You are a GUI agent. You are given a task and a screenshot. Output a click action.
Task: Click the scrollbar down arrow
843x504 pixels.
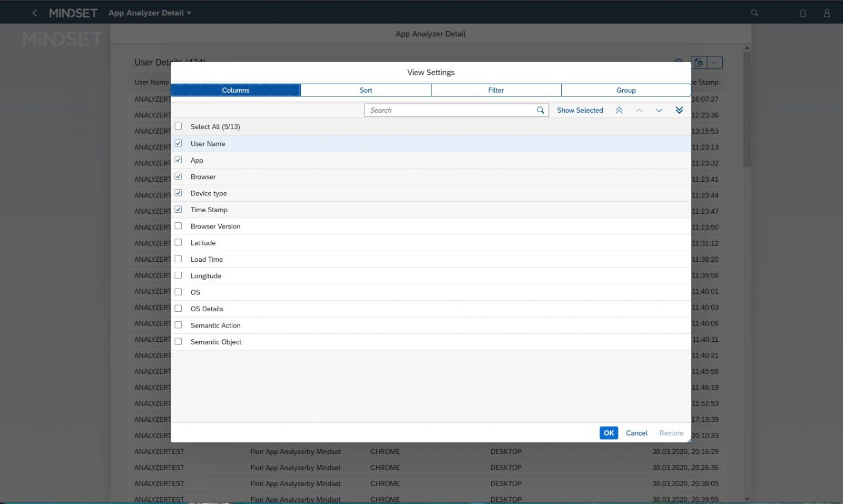747,499
